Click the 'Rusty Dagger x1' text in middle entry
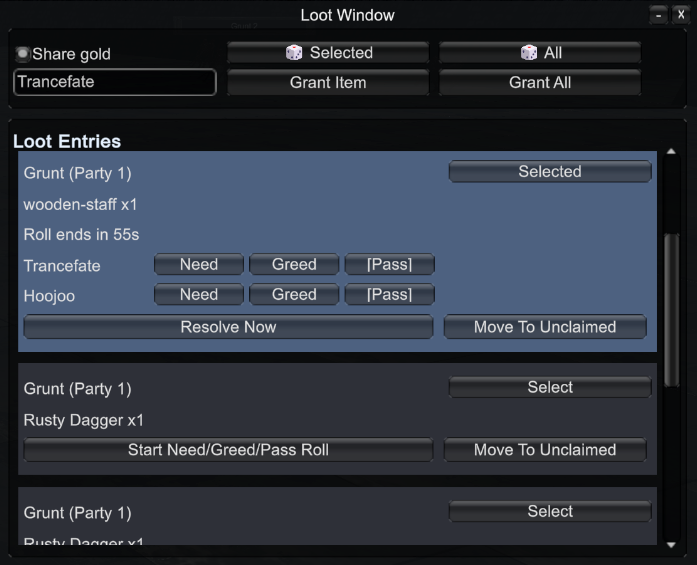 point(84,420)
